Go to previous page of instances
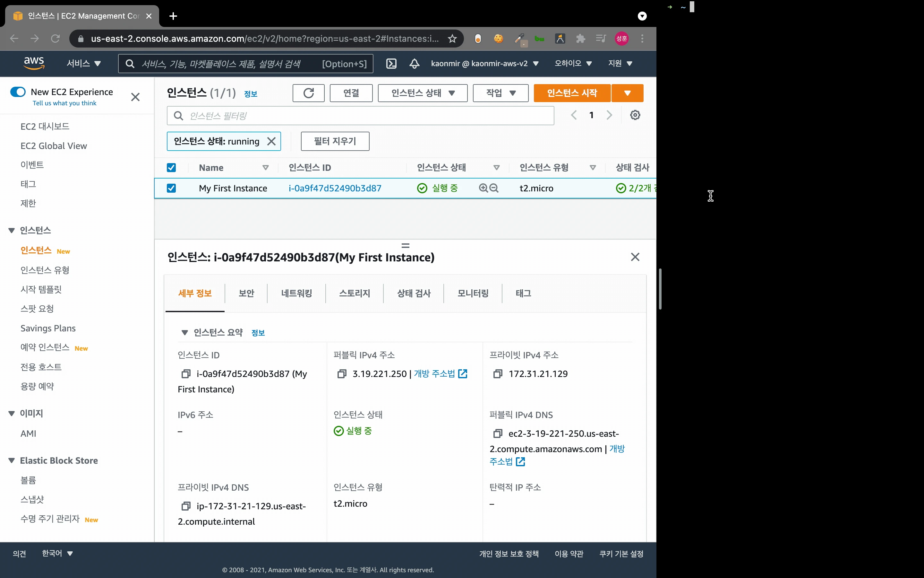Screen dimensions: 924x578 (x=574, y=115)
